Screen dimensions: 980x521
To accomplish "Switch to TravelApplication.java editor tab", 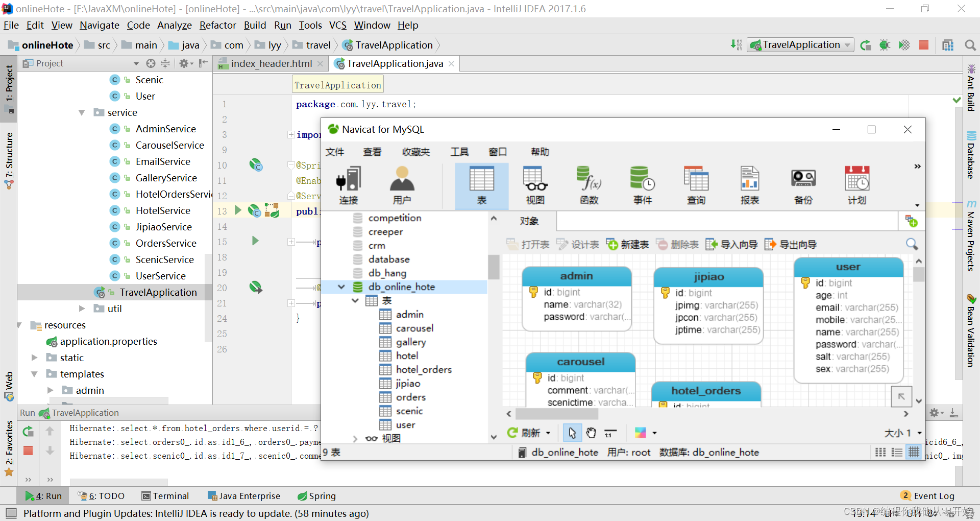I will pos(395,63).
